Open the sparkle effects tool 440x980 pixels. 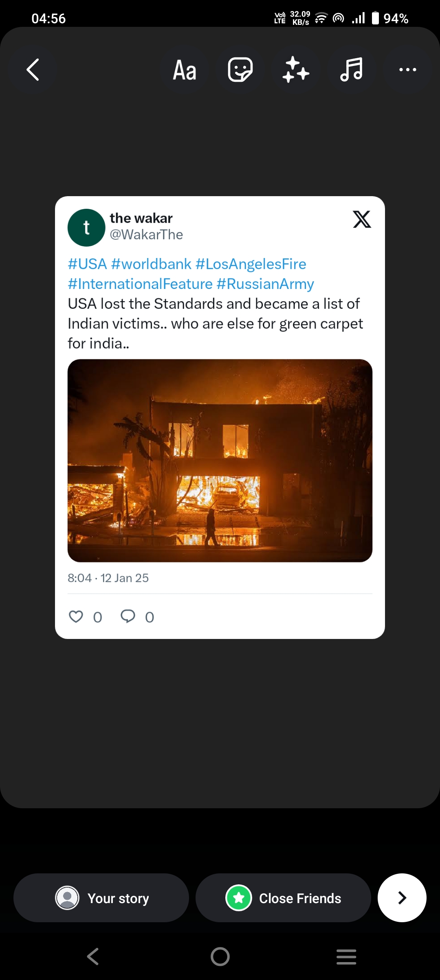click(296, 70)
